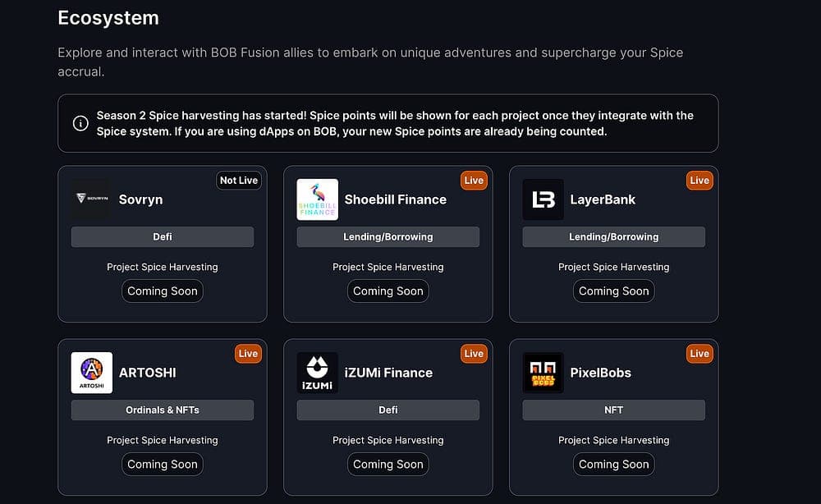This screenshot has height=504, width=821.
Task: Click the info circle icon in banner
Action: click(x=80, y=123)
